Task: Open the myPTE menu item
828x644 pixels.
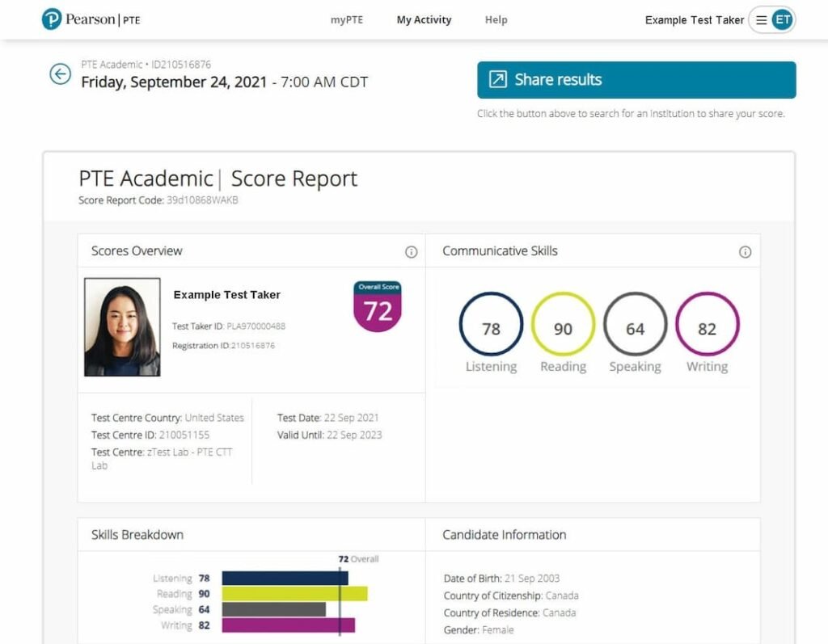Action: tap(346, 20)
